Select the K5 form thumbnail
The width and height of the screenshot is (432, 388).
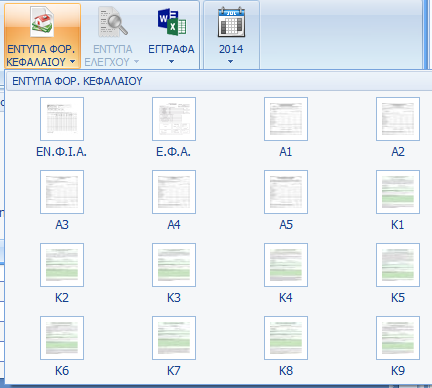coord(398,265)
